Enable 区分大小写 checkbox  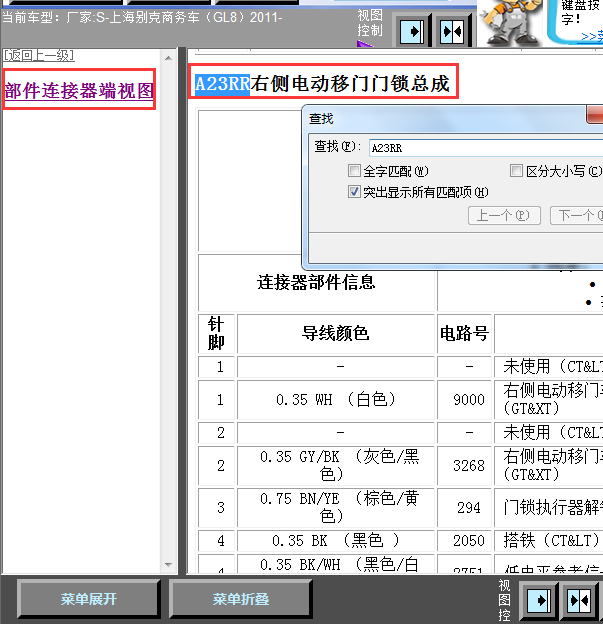[x=516, y=171]
